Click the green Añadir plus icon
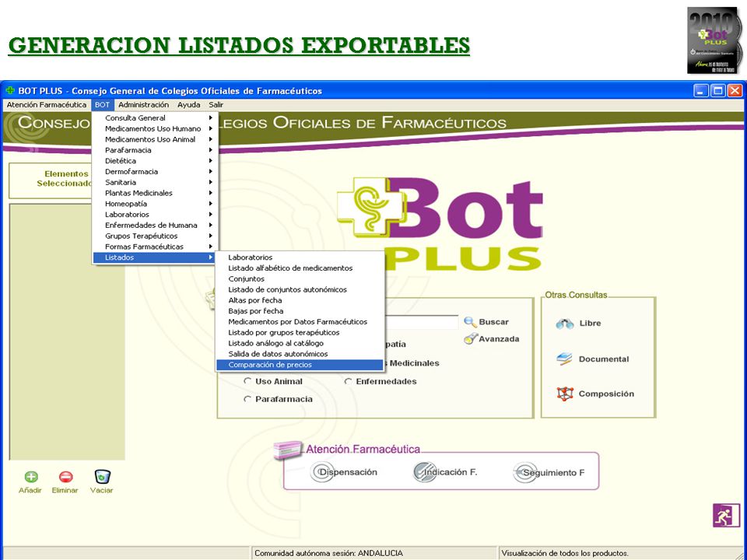Screen dimensions: 747x560 (31, 477)
